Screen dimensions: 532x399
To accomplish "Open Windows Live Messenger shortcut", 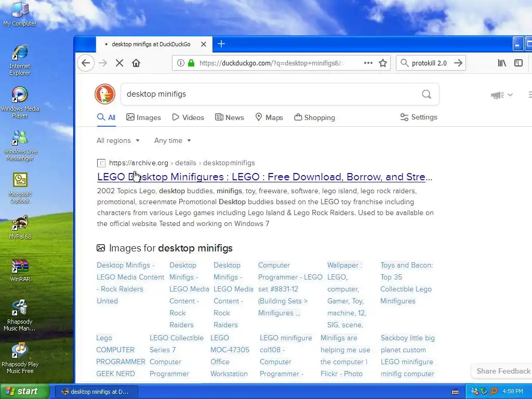I will (x=20, y=145).
